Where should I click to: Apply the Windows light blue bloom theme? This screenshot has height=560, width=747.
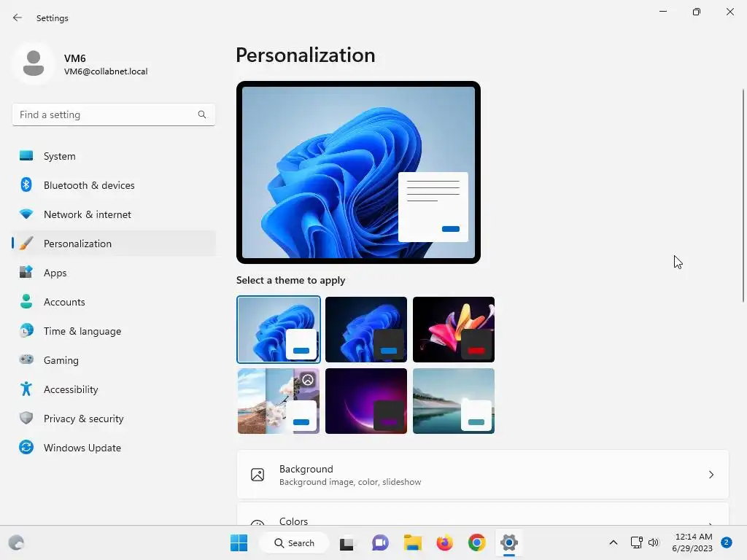point(278,330)
